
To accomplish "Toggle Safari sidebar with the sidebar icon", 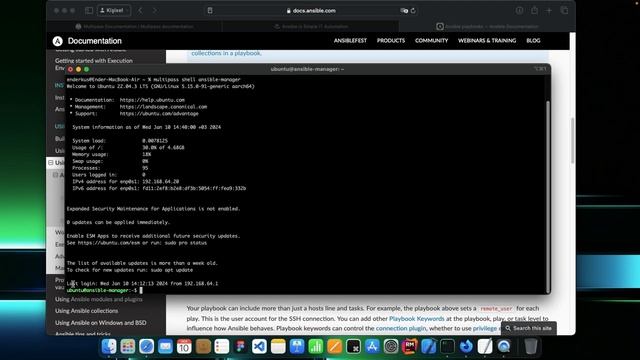I will 89,11.
